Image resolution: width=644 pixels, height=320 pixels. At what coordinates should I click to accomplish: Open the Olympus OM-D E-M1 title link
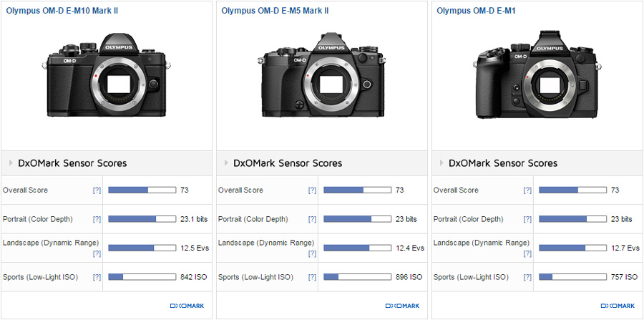476,11
